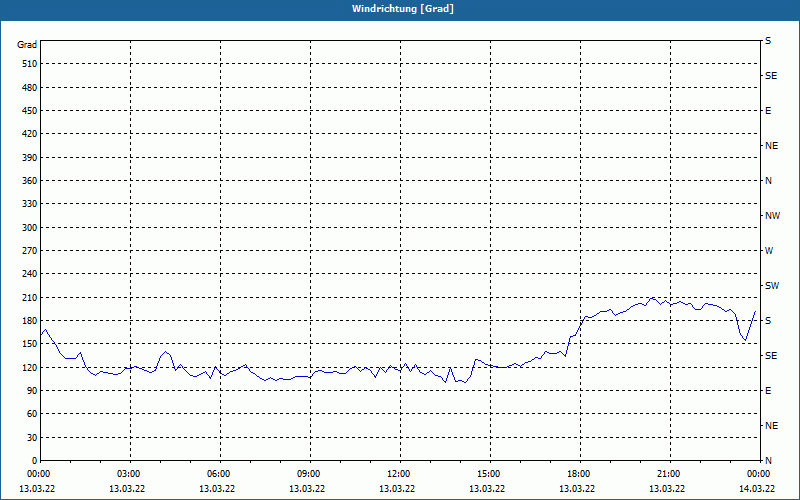Click the 00:00 label above 14.03.22
This screenshot has width=800, height=500.
(x=760, y=474)
